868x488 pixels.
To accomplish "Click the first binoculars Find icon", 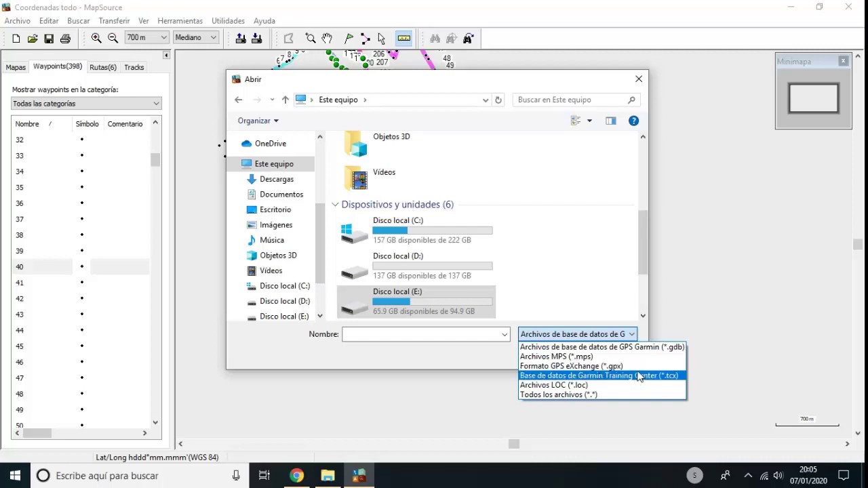I will click(435, 39).
